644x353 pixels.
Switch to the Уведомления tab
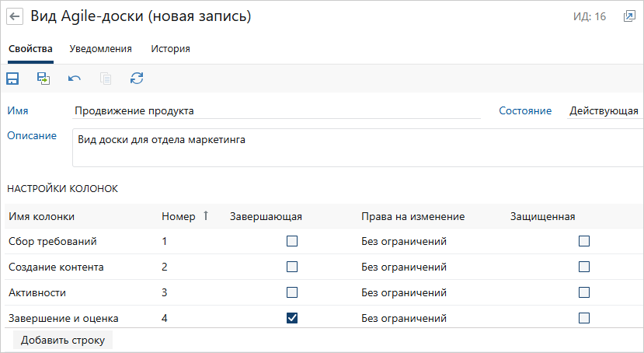(100, 48)
